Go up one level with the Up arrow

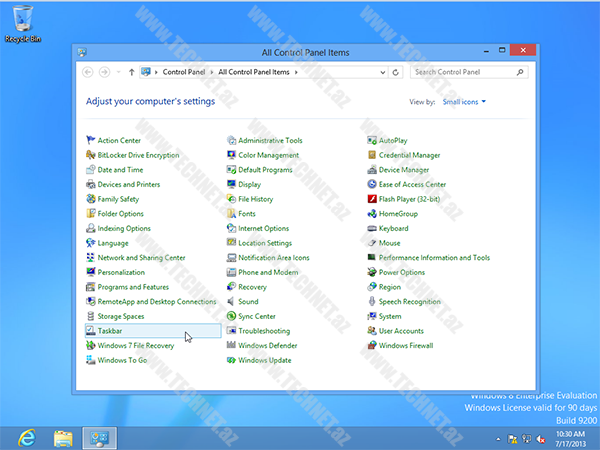tap(131, 72)
